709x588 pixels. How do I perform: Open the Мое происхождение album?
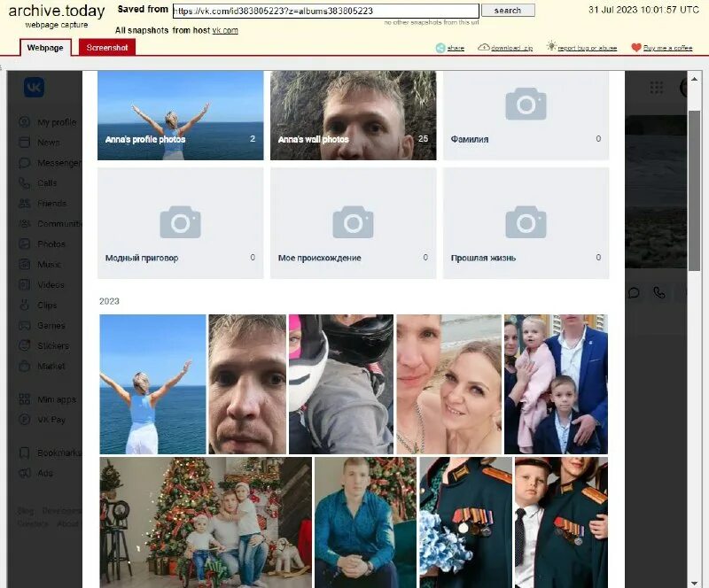click(x=353, y=223)
